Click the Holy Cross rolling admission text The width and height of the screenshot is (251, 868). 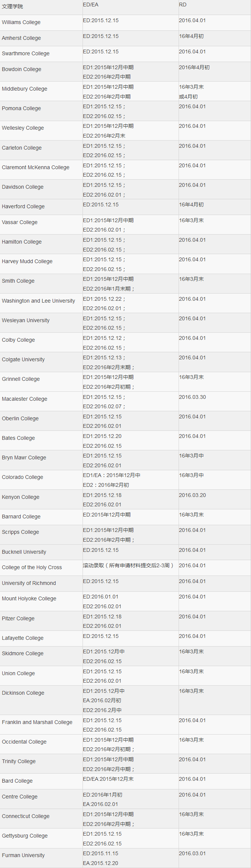[x=128, y=565]
